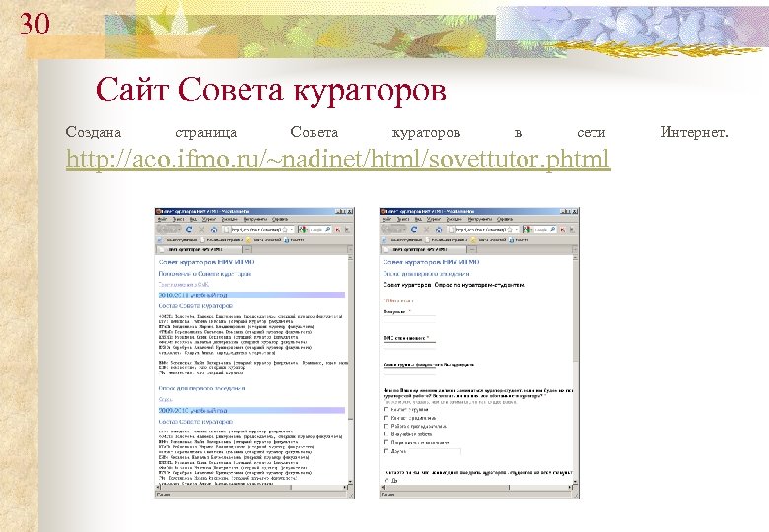Click the 'Совет кураторов НИУ ИТМО' heading link in the left browser

pos(206,262)
